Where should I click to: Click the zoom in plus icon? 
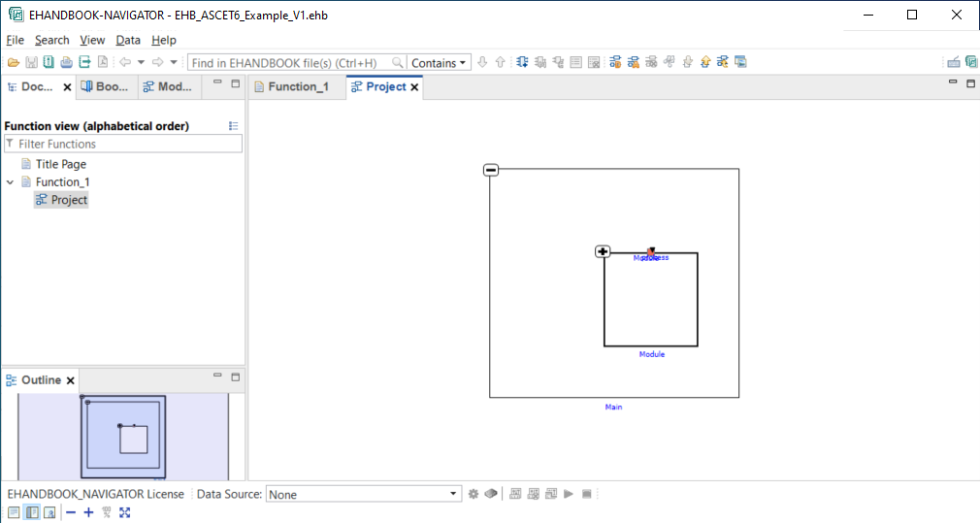tap(88, 512)
